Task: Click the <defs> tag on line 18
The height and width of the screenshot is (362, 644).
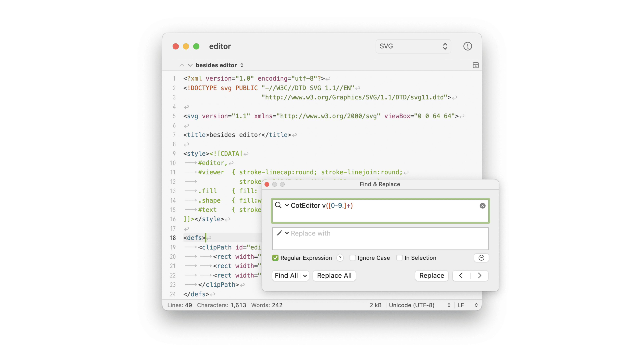Action: (194, 238)
